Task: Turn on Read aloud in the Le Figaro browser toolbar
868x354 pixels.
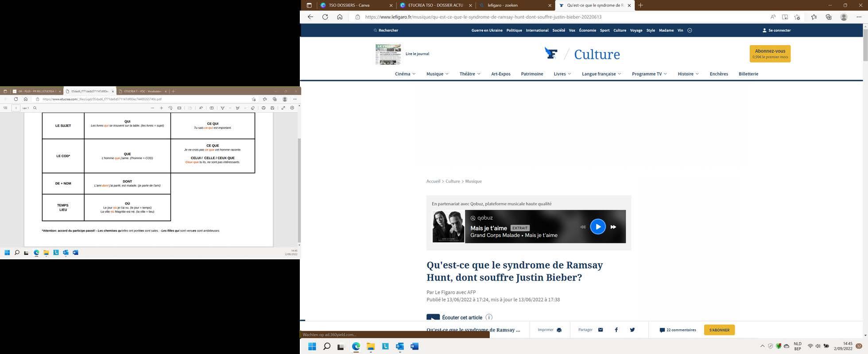Action: coord(773,17)
